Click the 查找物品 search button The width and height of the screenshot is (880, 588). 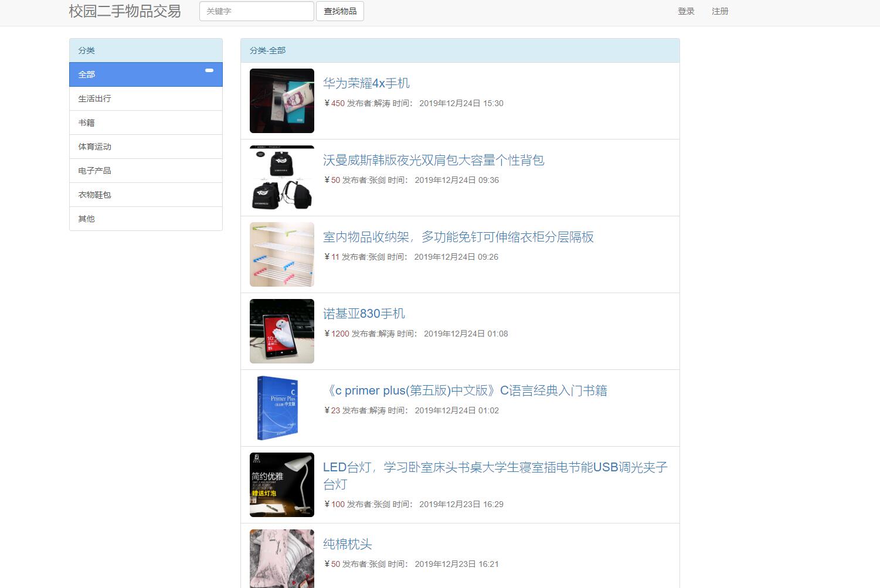340,11
